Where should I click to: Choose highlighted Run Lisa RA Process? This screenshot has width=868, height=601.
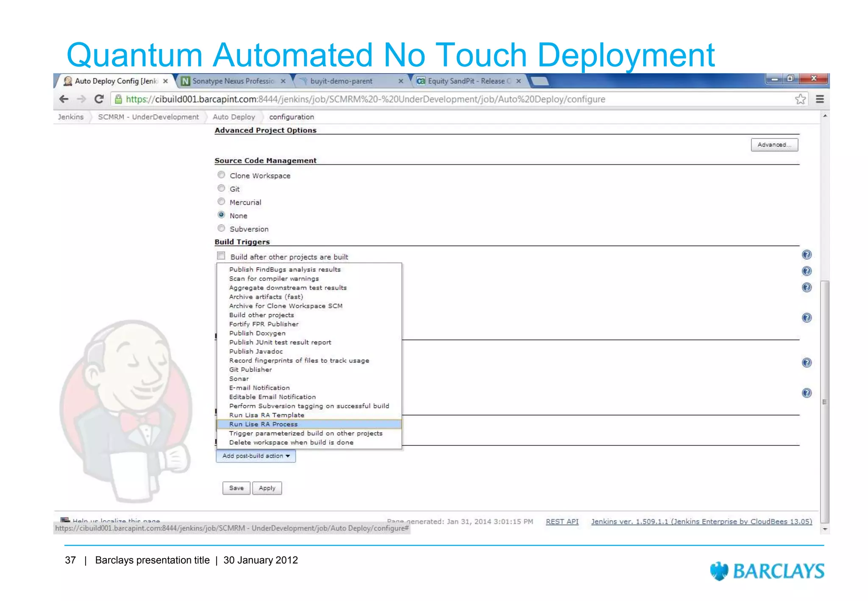(309, 424)
